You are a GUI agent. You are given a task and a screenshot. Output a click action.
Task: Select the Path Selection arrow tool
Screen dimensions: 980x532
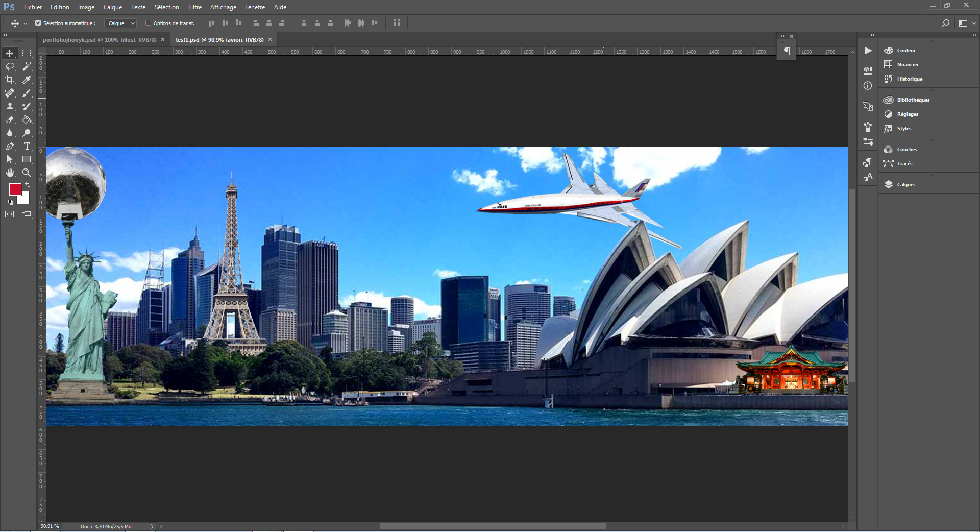click(x=10, y=159)
